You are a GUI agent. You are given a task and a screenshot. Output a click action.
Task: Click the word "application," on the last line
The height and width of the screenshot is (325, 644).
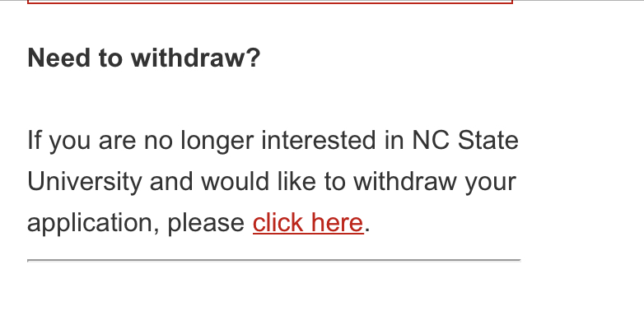[93, 223]
